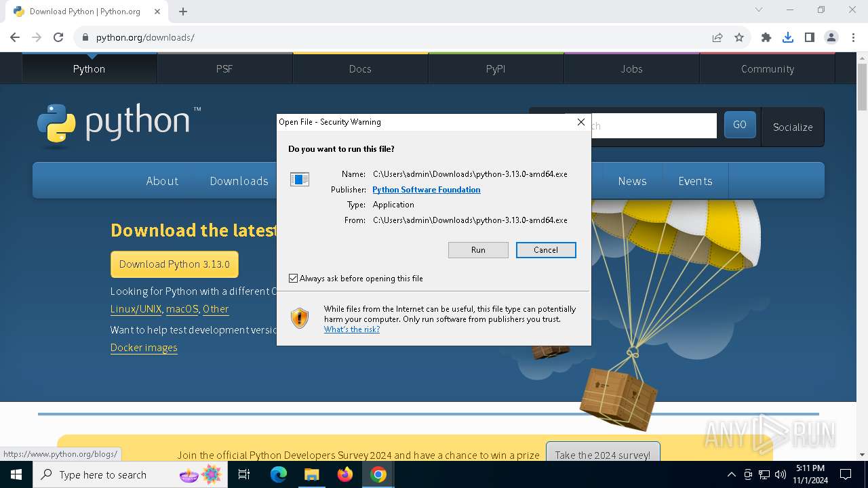Screen dimensions: 868x488
Task: Open the Chrome tab search chevron
Action: coord(759,10)
